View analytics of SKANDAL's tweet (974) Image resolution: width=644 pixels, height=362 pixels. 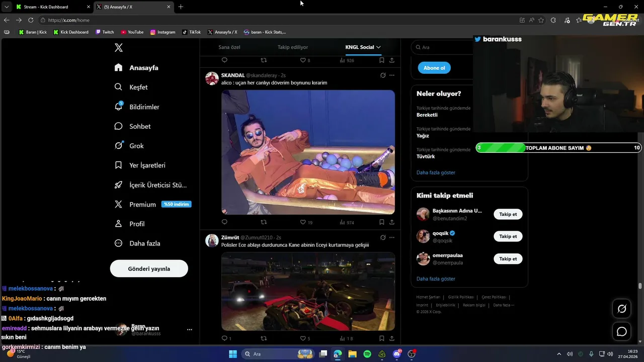pyautogui.click(x=347, y=222)
